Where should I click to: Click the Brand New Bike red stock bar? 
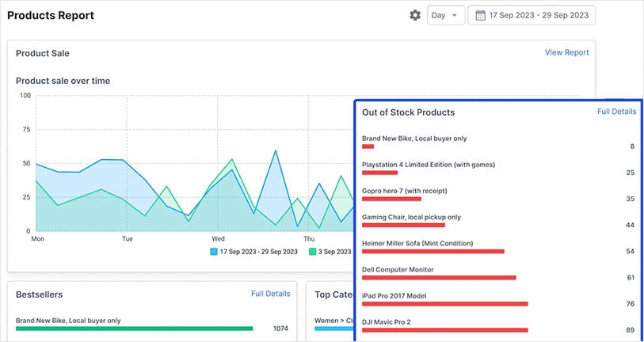(x=368, y=146)
